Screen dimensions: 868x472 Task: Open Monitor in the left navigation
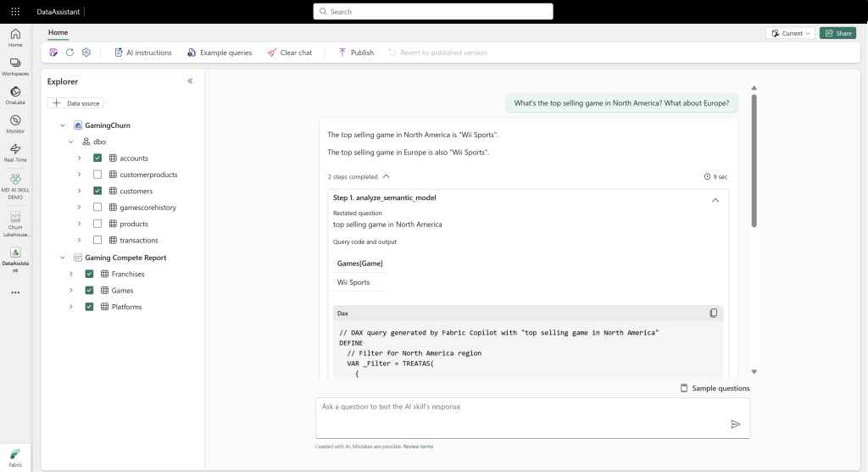click(x=15, y=124)
